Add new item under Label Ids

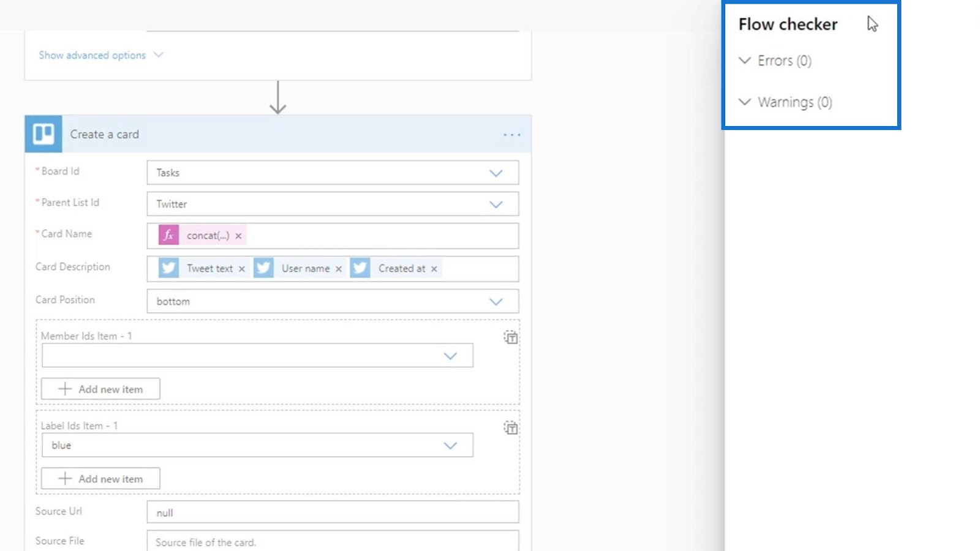pos(100,479)
